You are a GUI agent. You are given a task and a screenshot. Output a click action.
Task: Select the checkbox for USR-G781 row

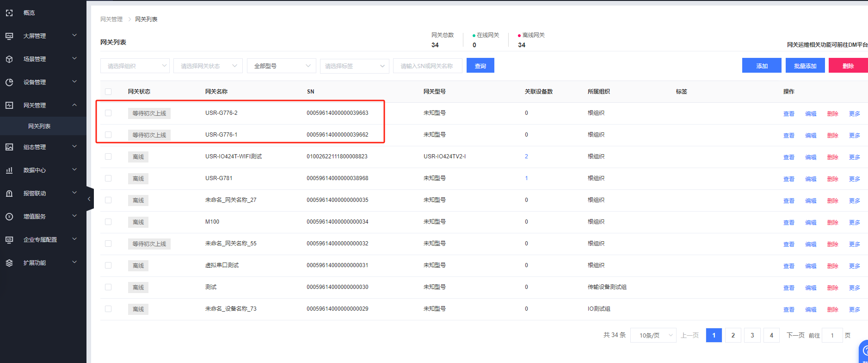(108, 178)
